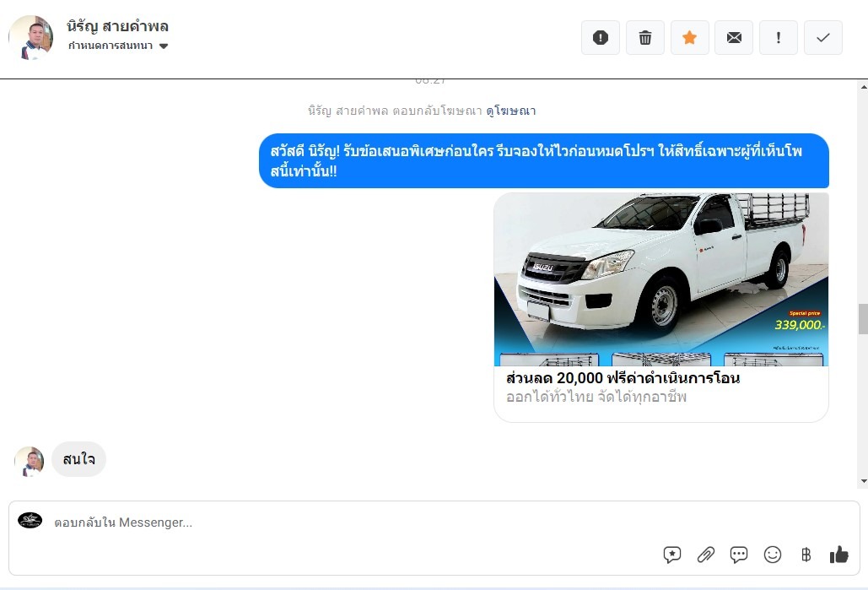
Task: Open the Isuzu pickup ad image
Action: [x=661, y=279]
